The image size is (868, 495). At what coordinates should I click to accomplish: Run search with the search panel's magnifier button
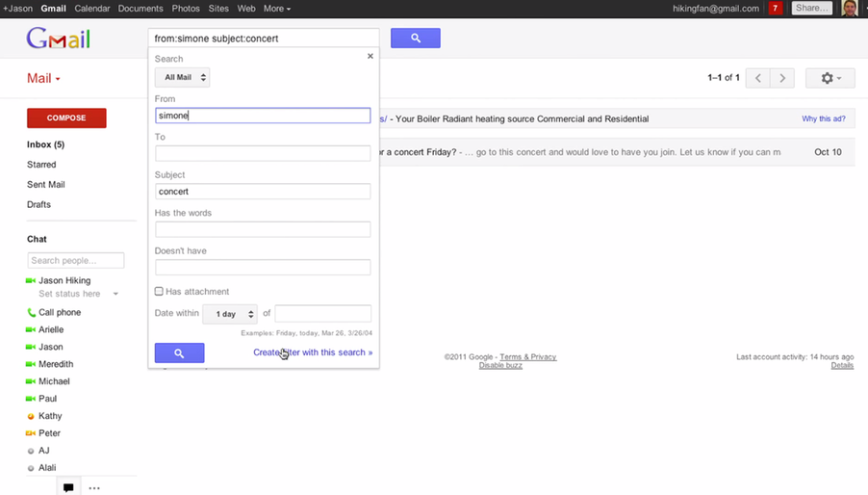[179, 352]
